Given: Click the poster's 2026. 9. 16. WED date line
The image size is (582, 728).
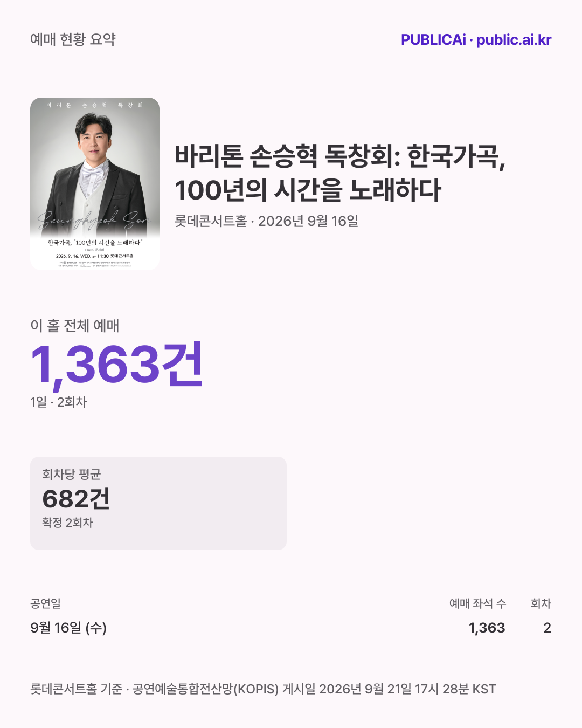Looking at the screenshot, I should 95,256.
